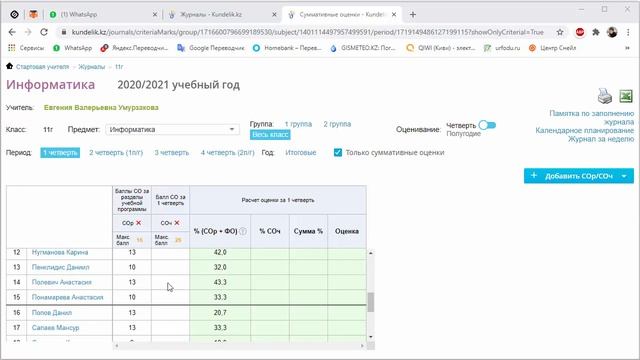The width and height of the screenshot is (640, 360).
Task: Open the GISMETEO.KZ bookmark
Action: pos(363,48)
